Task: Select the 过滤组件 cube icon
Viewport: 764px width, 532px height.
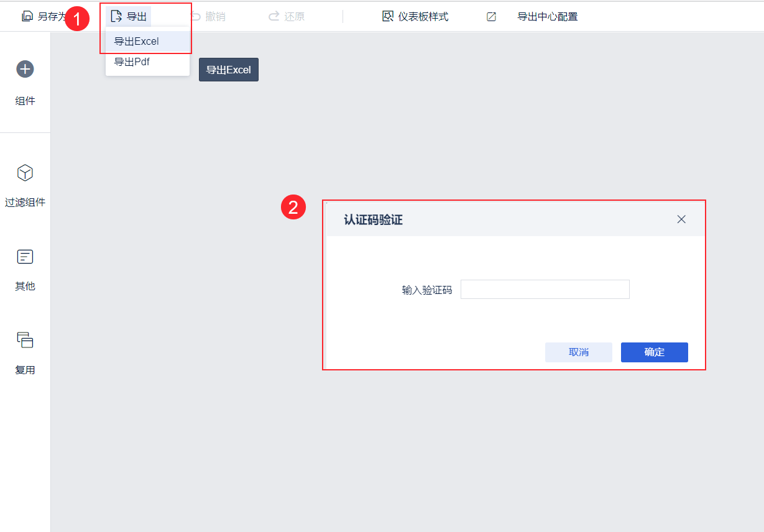Action: pos(25,173)
